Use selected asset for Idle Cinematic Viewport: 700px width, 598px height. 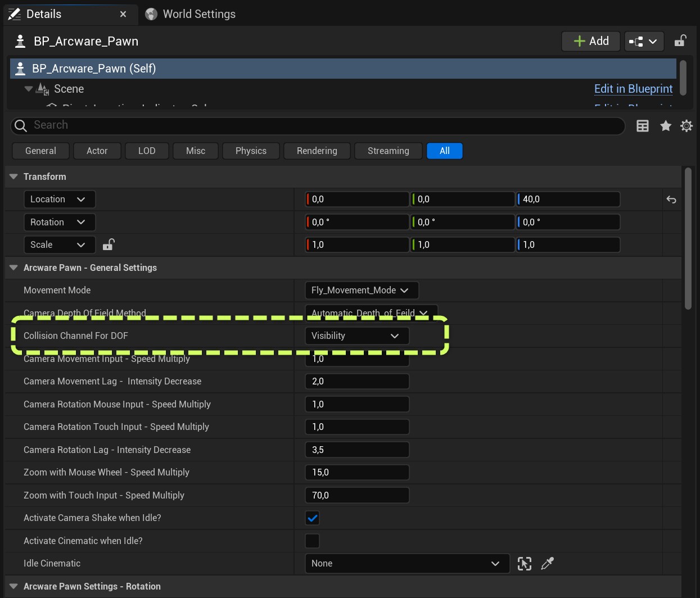coord(524,564)
